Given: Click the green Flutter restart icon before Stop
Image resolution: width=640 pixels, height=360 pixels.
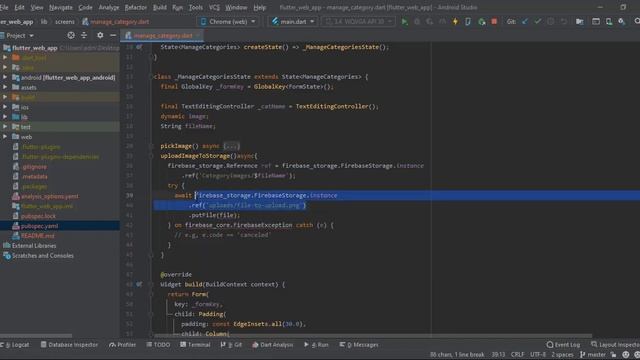Looking at the screenshot, I should point(482,22).
